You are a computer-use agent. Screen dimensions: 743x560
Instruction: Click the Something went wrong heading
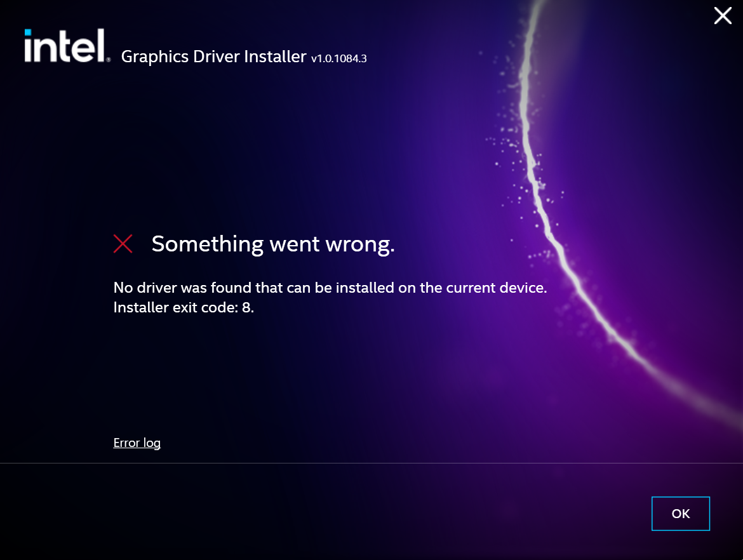273,244
